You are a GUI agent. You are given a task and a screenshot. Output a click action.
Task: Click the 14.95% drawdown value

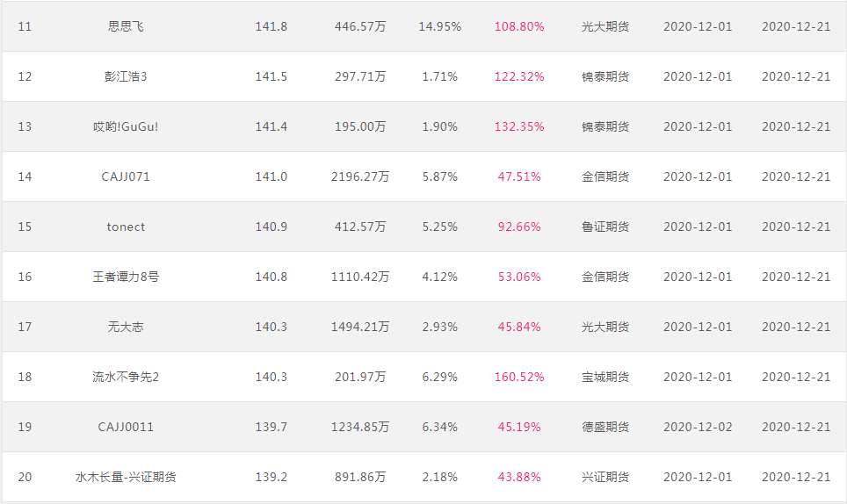[439, 26]
